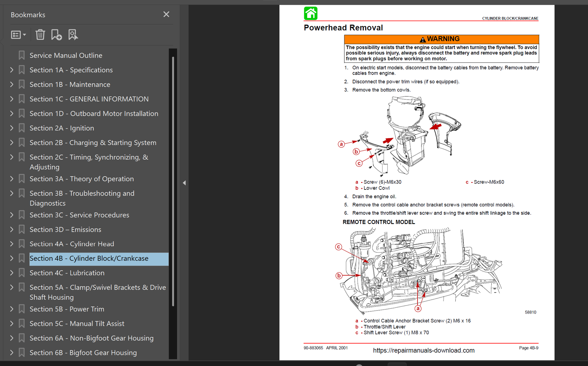Image resolution: width=588 pixels, height=366 pixels.
Task: Click the bookmark icon beside Service Manual Outline
Action: (x=22, y=55)
